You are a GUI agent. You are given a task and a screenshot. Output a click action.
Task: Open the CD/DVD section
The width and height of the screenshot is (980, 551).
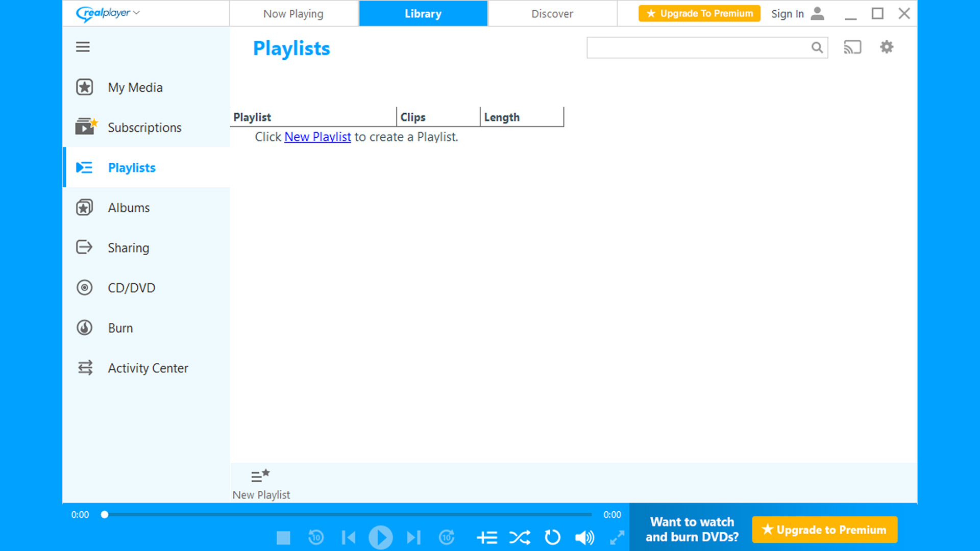(x=146, y=288)
